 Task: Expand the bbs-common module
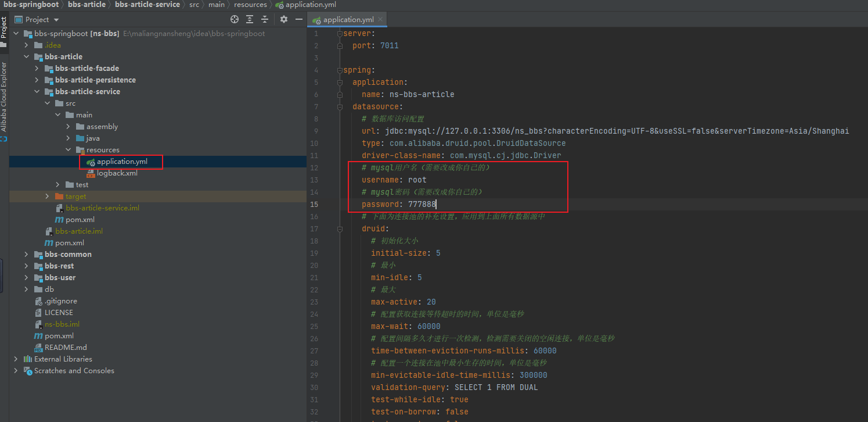[x=26, y=255]
